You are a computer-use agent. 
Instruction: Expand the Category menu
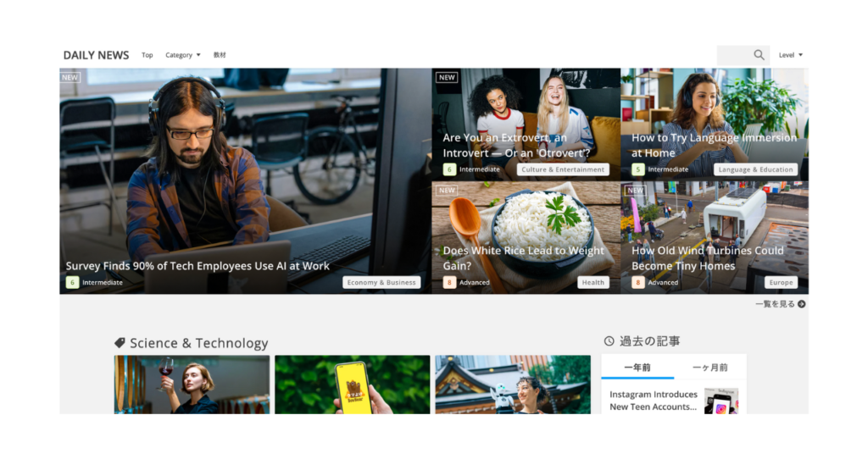[x=183, y=55]
